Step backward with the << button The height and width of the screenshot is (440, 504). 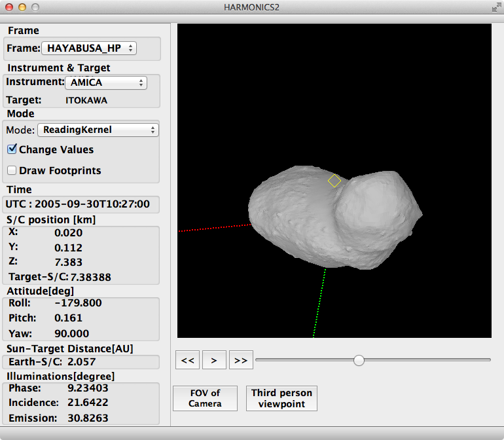coord(188,359)
